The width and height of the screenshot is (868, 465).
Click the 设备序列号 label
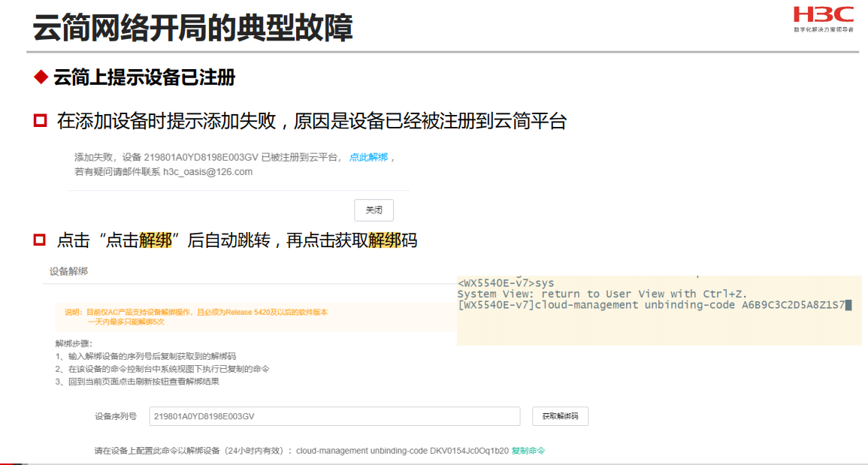tap(116, 416)
